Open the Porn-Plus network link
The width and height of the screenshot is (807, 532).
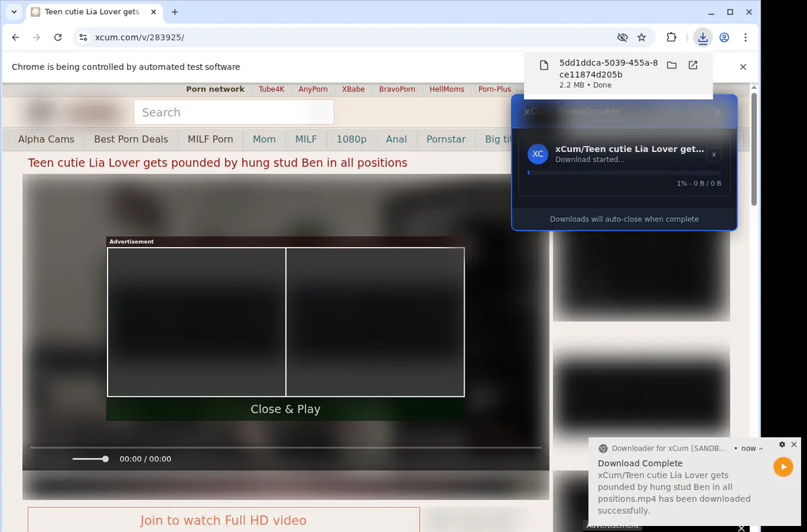click(495, 89)
